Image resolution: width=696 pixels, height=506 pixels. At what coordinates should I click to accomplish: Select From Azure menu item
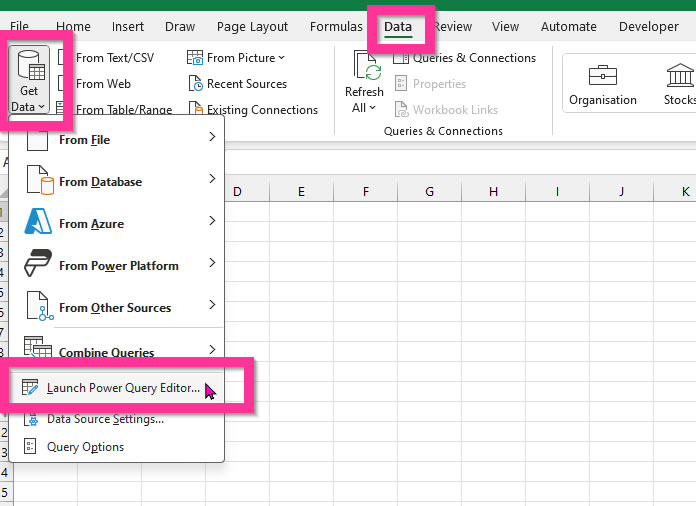click(117, 223)
